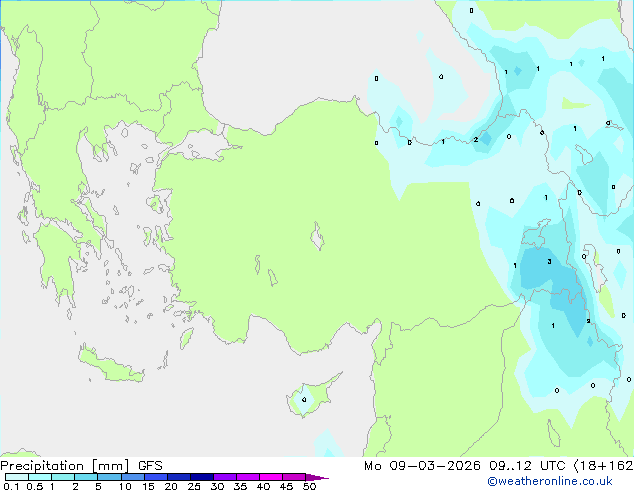Select the 0.1–0.5 mm lightest cyan legend swatch
Image resolution: width=634 pixels, height=490 pixels.
click(x=17, y=477)
